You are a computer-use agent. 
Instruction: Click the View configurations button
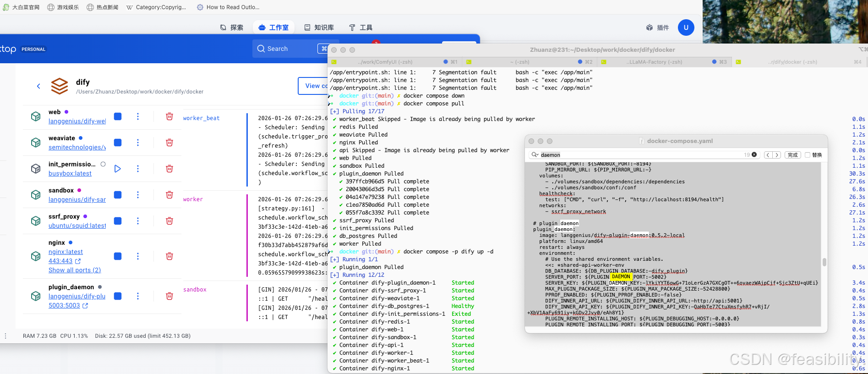(x=313, y=86)
